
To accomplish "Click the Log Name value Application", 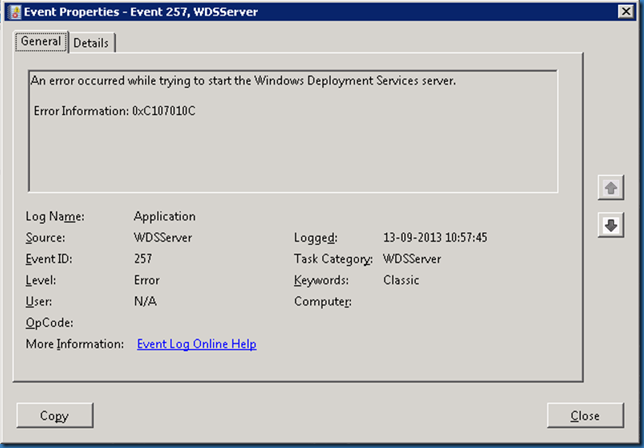I will (x=164, y=216).
